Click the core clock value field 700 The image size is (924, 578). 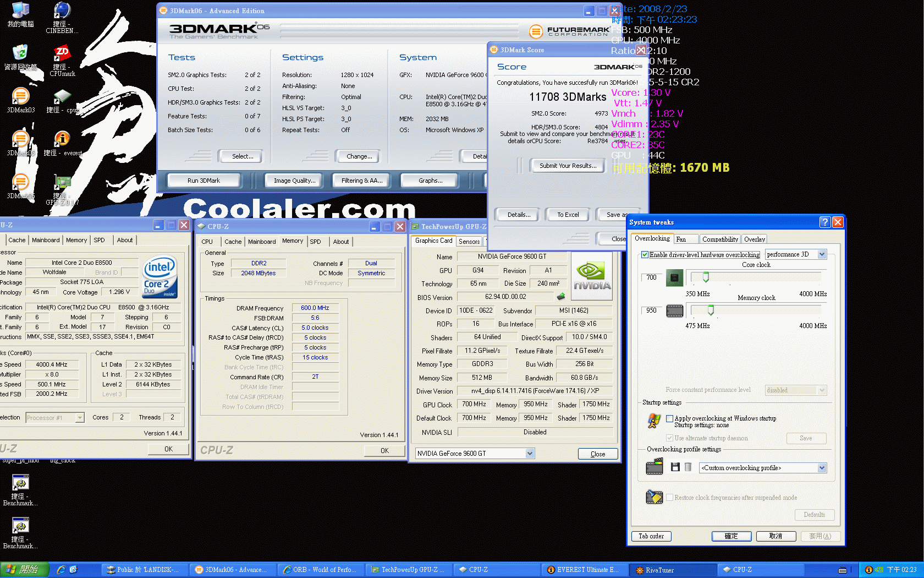(x=652, y=277)
